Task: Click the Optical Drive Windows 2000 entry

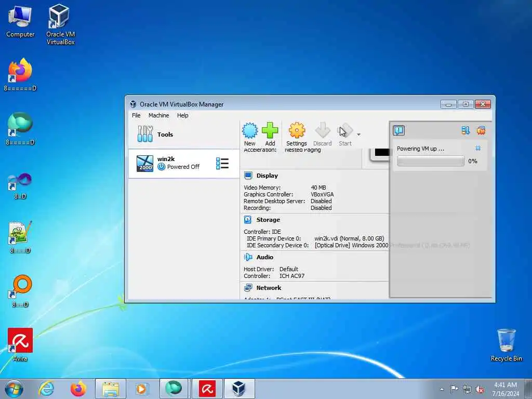Action: tap(352, 245)
